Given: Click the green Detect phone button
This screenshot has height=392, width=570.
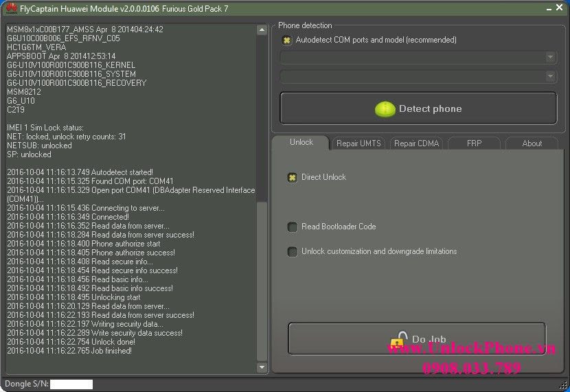Looking at the screenshot, I should (418, 108).
